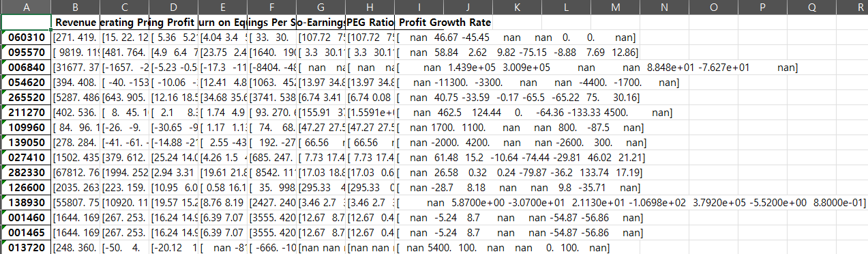Click column D cell [-30.65
Viewport: 868px width, 254px height.
[173, 127]
